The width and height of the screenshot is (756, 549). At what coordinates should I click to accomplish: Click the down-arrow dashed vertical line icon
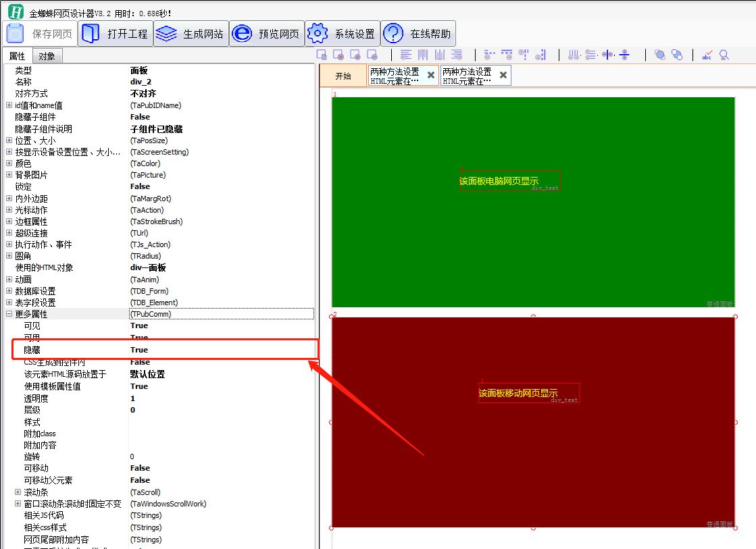[540, 55]
